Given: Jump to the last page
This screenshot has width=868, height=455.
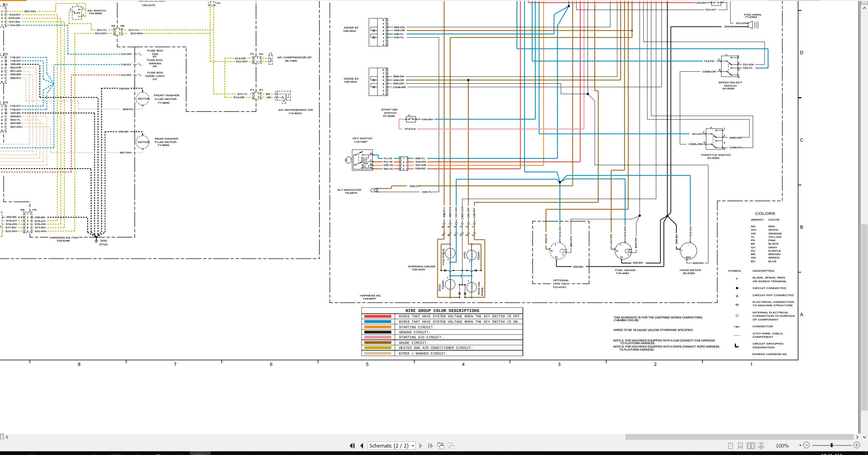Looking at the screenshot, I should coord(431,446).
